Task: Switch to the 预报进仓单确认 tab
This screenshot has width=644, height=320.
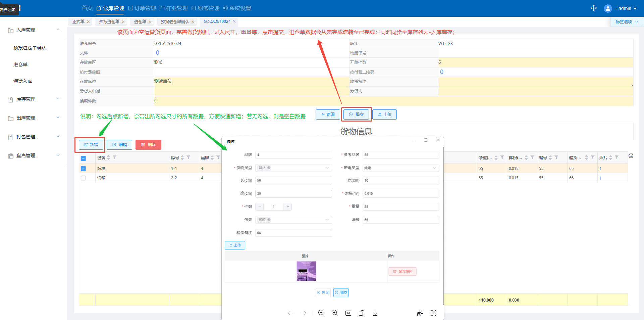Action: point(175,21)
